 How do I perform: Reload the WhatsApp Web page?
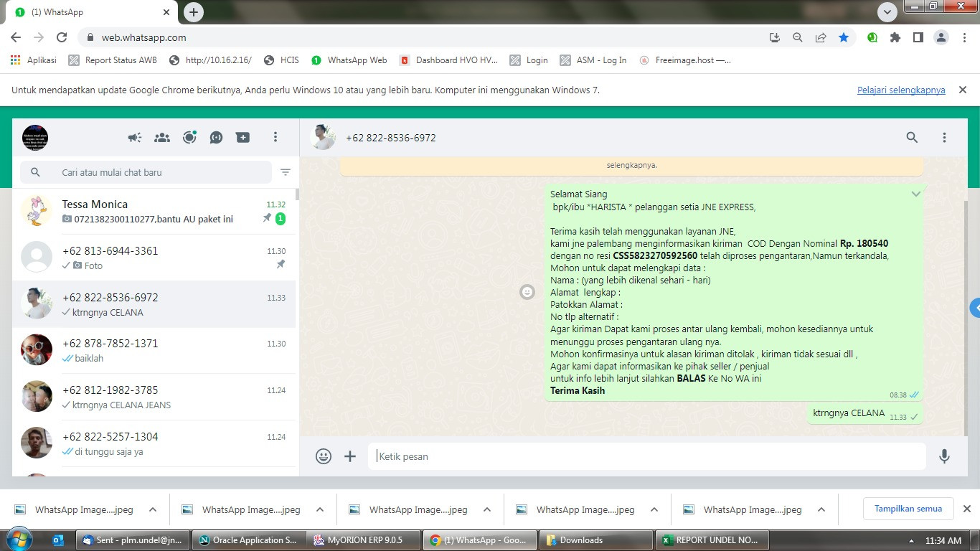tap(62, 37)
